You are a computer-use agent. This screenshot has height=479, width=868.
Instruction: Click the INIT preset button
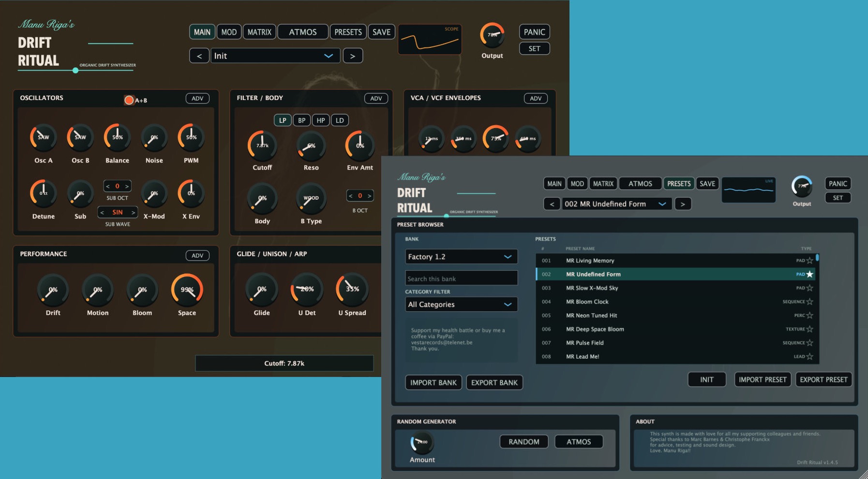click(x=707, y=379)
